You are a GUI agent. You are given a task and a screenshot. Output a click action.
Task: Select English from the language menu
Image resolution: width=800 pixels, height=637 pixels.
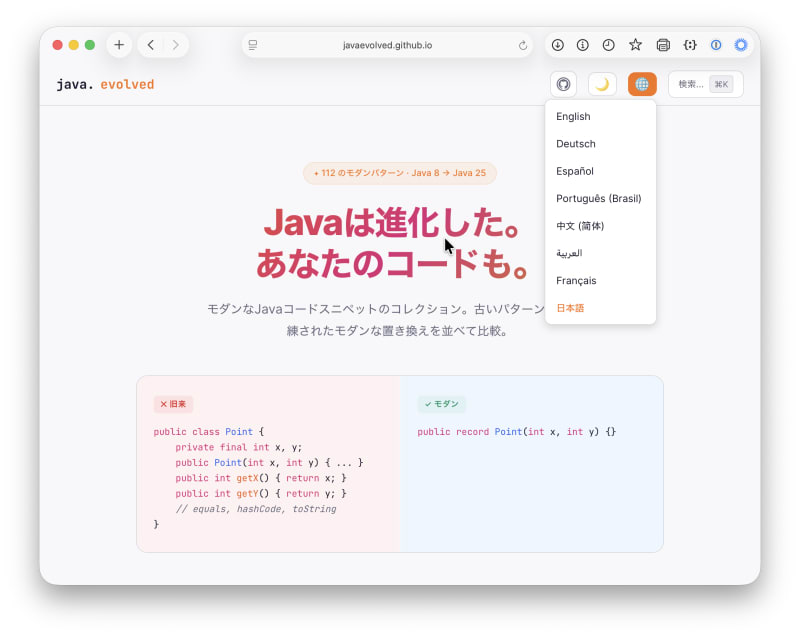coord(573,117)
